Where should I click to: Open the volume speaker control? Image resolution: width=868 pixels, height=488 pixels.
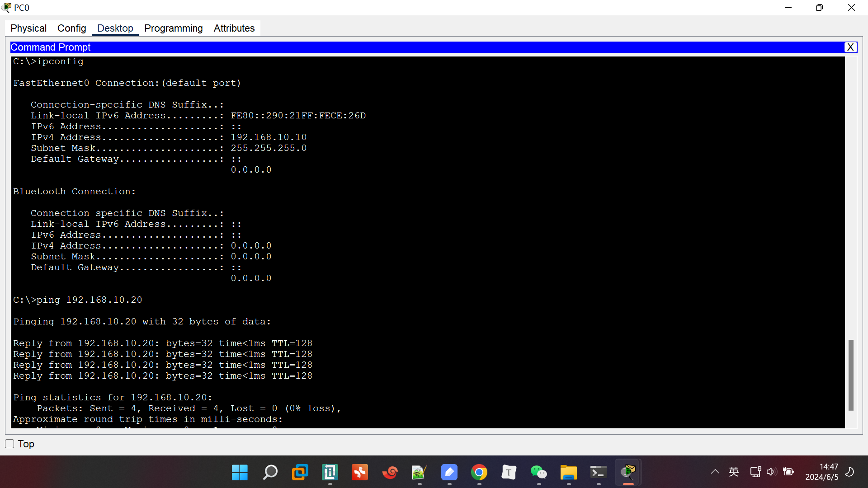[771, 472]
